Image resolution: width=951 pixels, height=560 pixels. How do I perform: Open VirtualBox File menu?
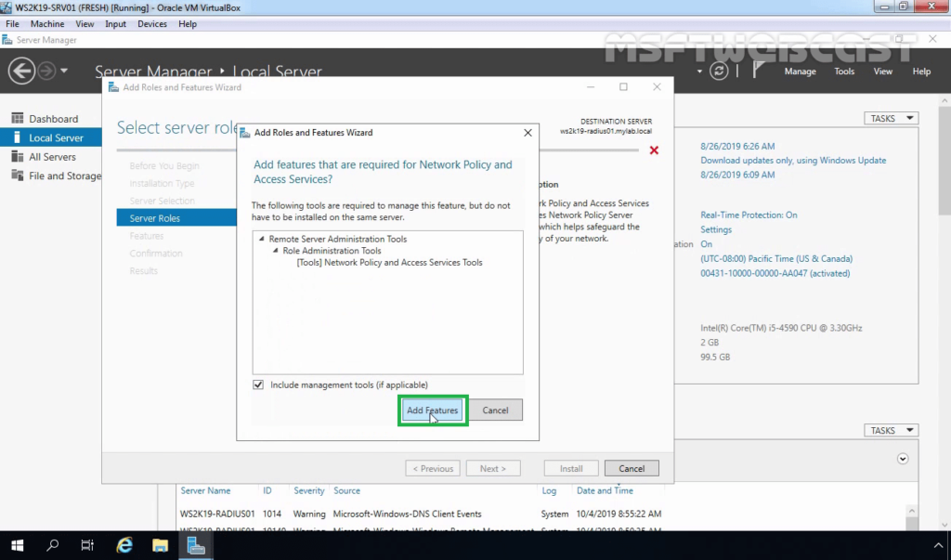tap(12, 23)
